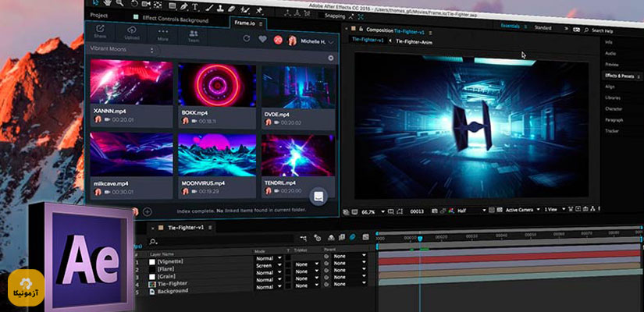Screen dimensions: 644x312
Task: Select the Frame.io panel tab
Action: (245, 23)
